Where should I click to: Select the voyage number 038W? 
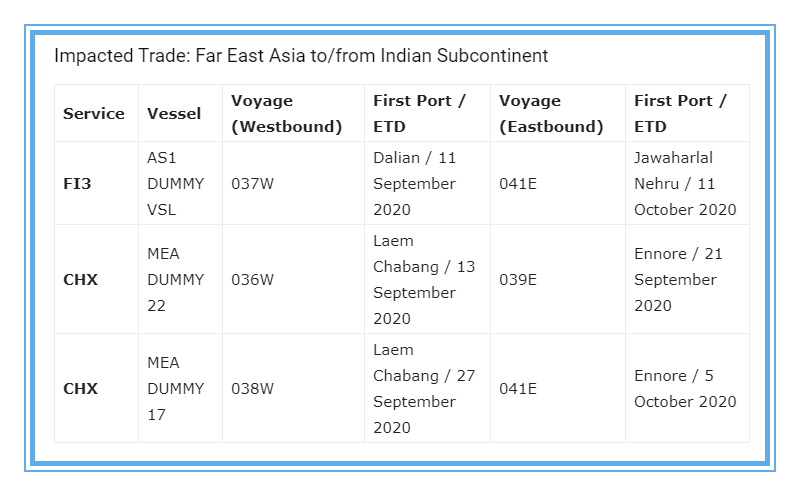coord(252,388)
